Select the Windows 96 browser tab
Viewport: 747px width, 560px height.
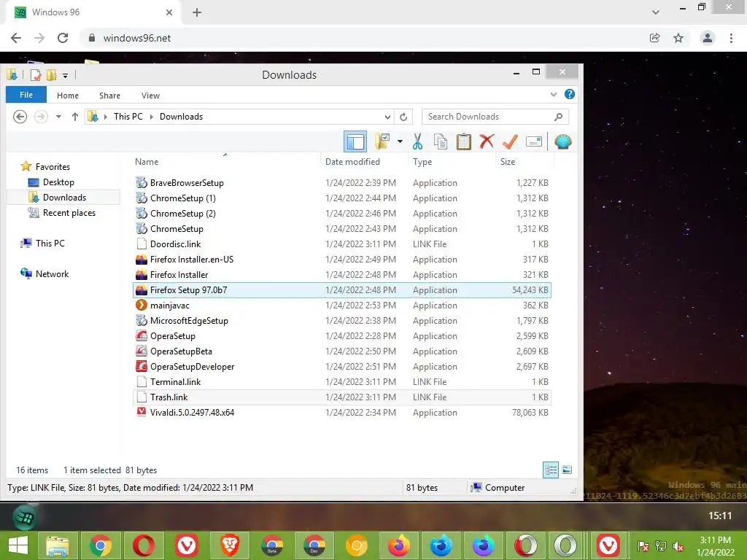click(93, 12)
